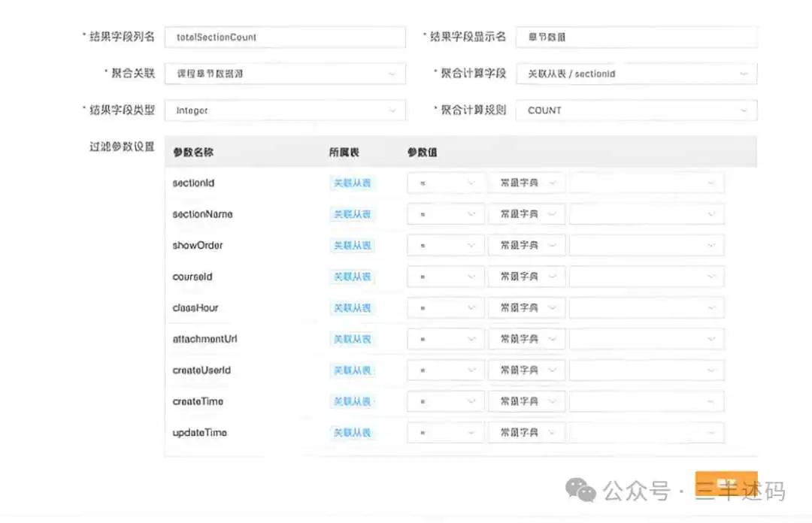
Task: Open the value dropdown in showOrder row
Action: 647,246
